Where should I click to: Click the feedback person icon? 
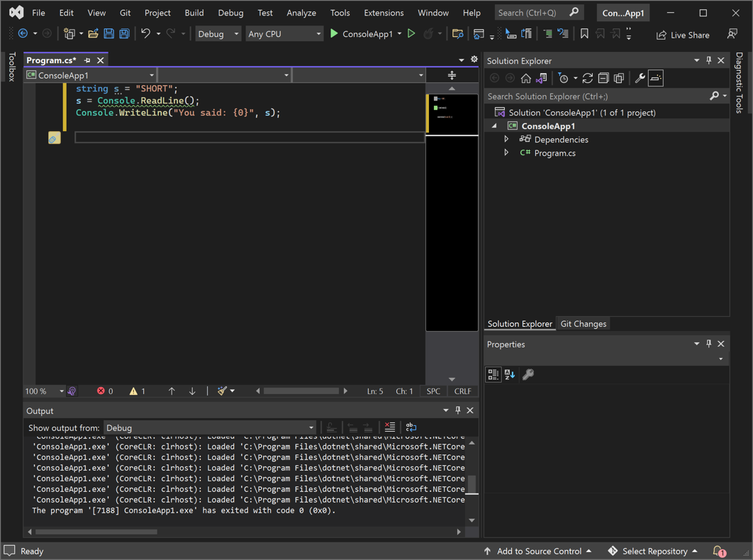732,33
